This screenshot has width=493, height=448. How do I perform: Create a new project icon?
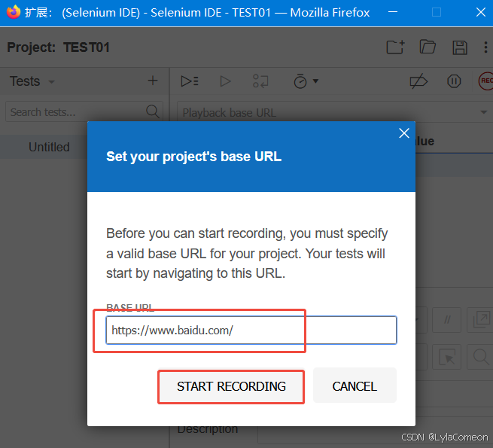click(x=395, y=47)
